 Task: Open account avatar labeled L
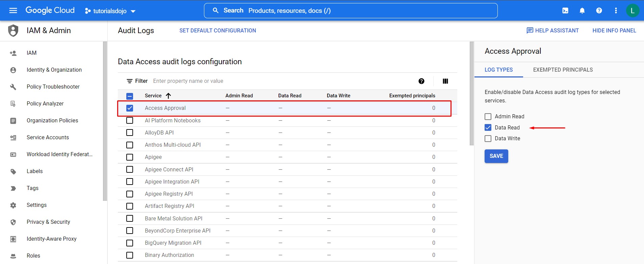pyautogui.click(x=633, y=10)
